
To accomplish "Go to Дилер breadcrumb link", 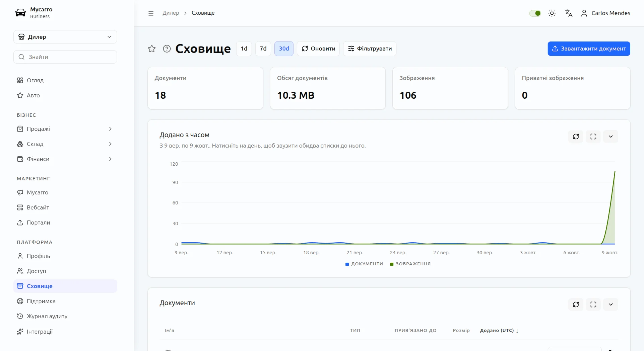I will [x=171, y=13].
